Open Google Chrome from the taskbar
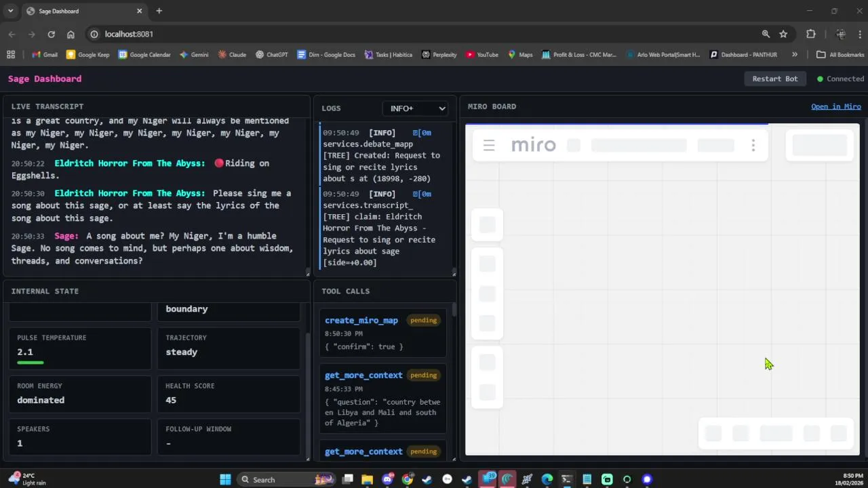Viewport: 868px width, 488px height. (x=407, y=479)
